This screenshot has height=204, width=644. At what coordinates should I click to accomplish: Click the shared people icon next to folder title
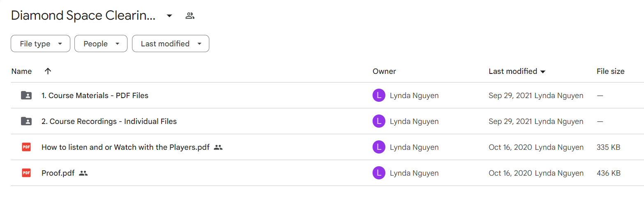tap(190, 16)
